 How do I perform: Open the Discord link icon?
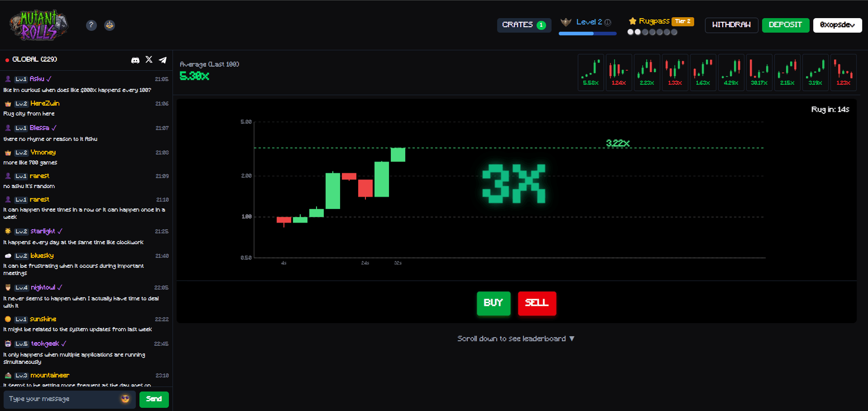[x=135, y=60]
